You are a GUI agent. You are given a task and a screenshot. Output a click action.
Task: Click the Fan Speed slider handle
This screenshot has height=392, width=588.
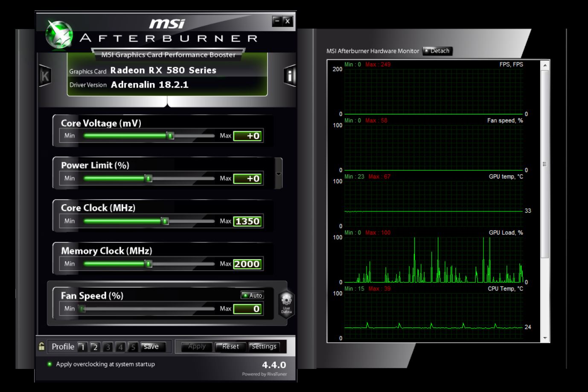coord(82,309)
